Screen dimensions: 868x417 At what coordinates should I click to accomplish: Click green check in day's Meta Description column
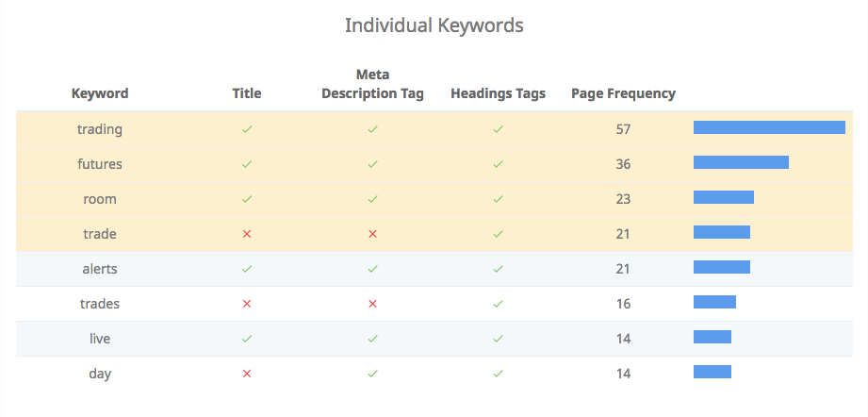tap(372, 374)
